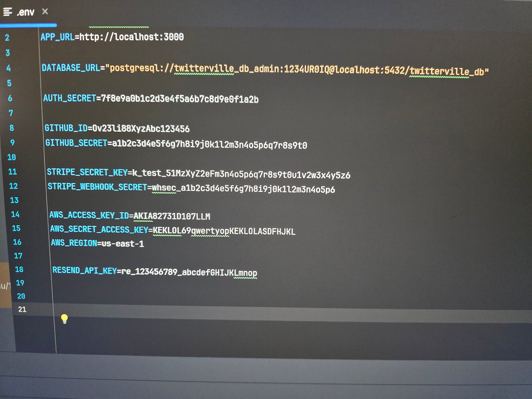Click inside the postgresql connection string
This screenshot has height=399, width=532.
pos(297,70)
